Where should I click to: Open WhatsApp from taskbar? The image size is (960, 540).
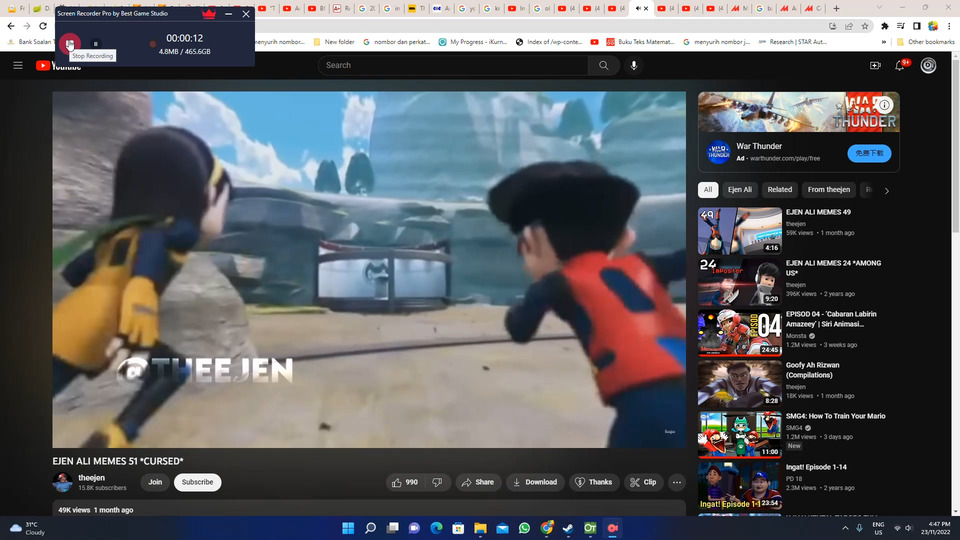[524, 528]
